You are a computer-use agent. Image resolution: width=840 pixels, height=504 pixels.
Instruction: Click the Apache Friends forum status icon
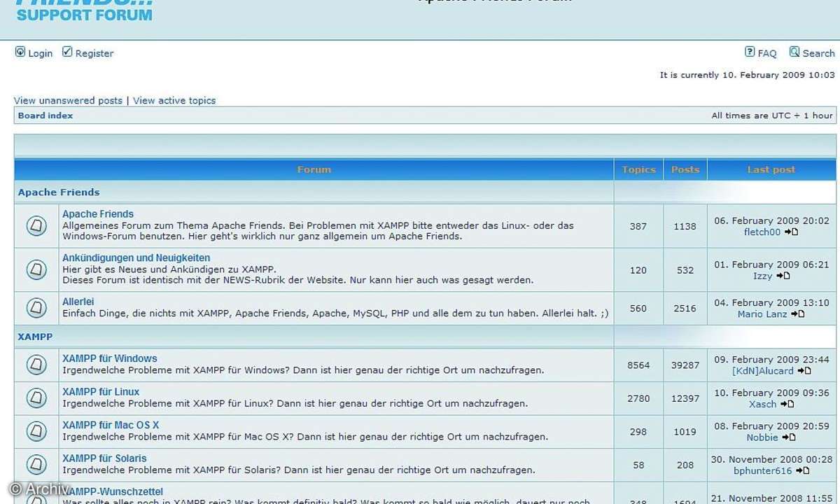(36, 225)
